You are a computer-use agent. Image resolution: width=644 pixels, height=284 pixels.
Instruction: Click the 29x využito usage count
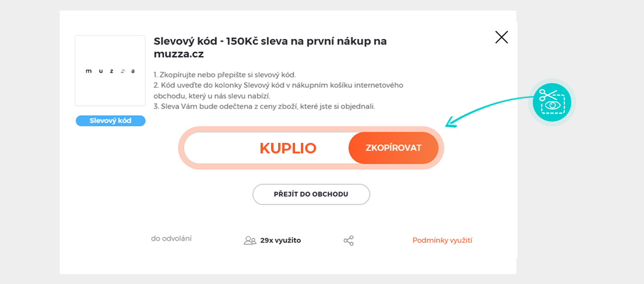coord(280,240)
